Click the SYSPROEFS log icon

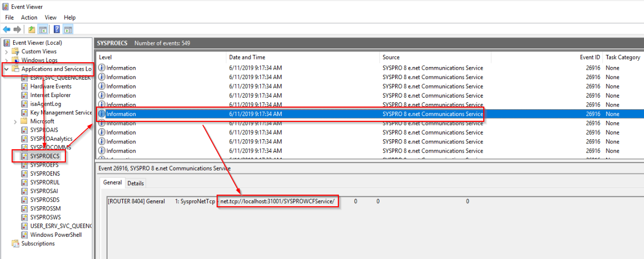click(x=24, y=165)
